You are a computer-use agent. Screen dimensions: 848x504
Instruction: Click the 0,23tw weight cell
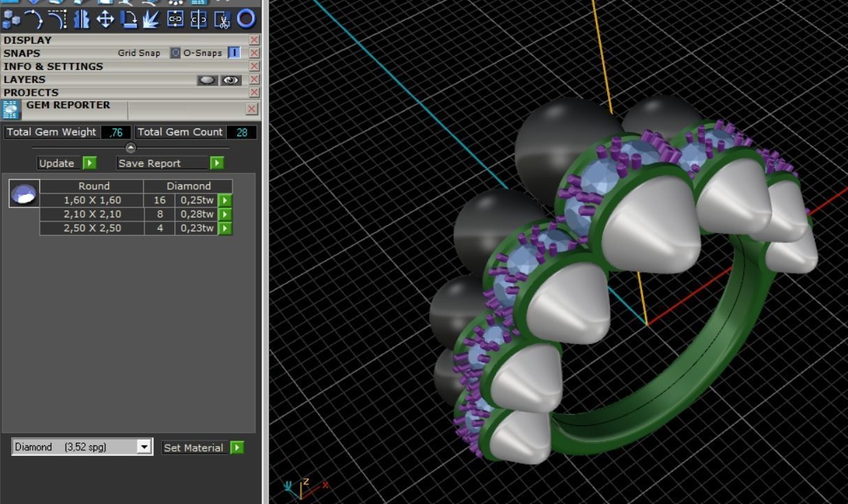197,228
